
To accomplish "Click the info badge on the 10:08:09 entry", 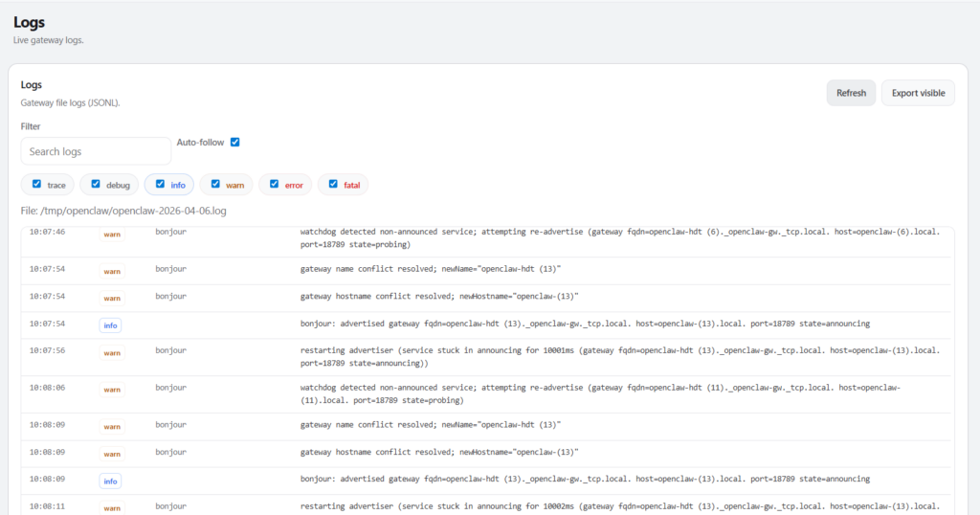I will click(110, 481).
